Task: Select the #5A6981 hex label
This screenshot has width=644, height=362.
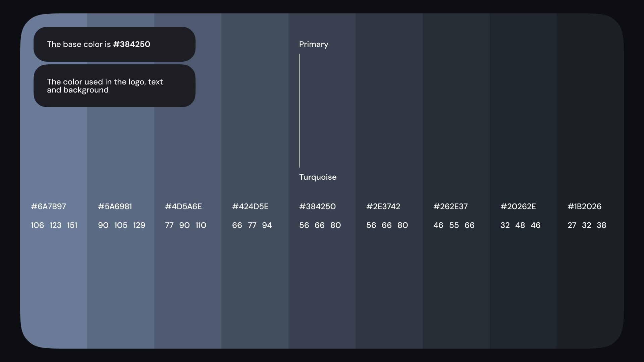Action: pos(115,206)
